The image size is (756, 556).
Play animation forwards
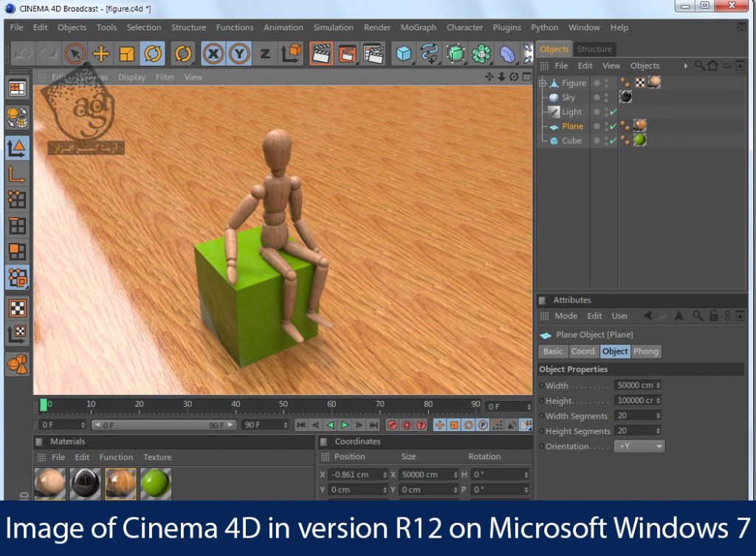[x=345, y=425]
